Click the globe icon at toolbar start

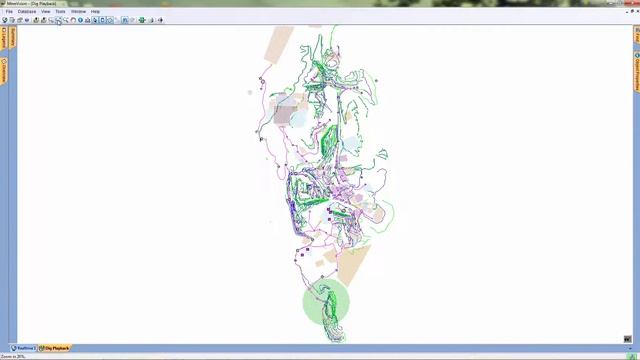pos(5,20)
